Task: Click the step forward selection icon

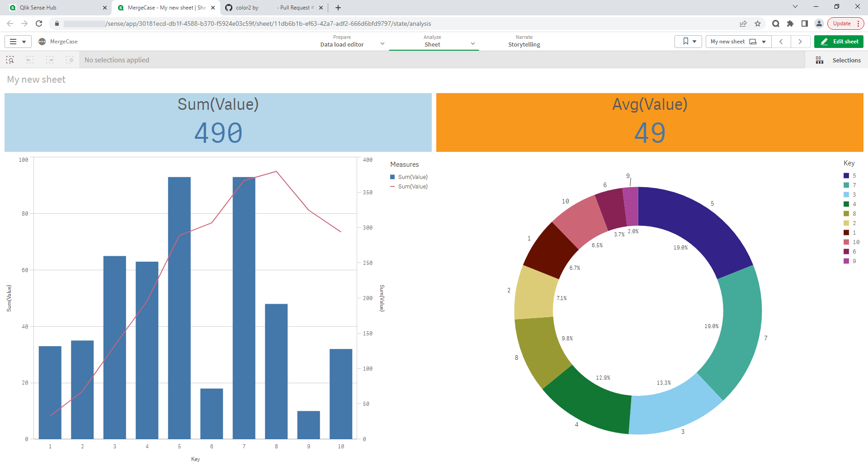Action: 50,60
